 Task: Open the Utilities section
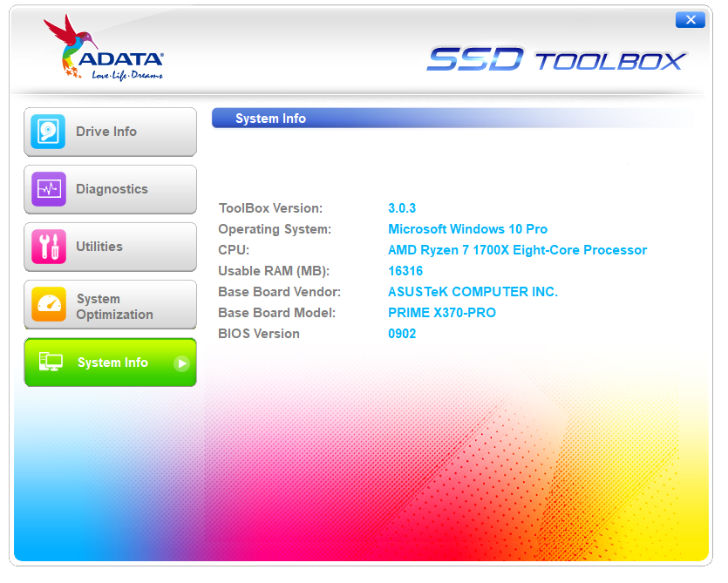111,247
